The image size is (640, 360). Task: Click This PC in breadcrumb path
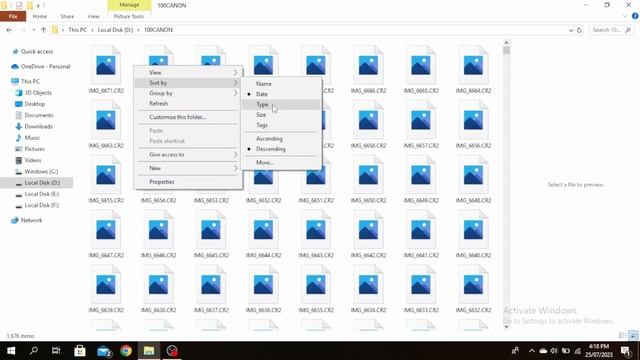(78, 30)
